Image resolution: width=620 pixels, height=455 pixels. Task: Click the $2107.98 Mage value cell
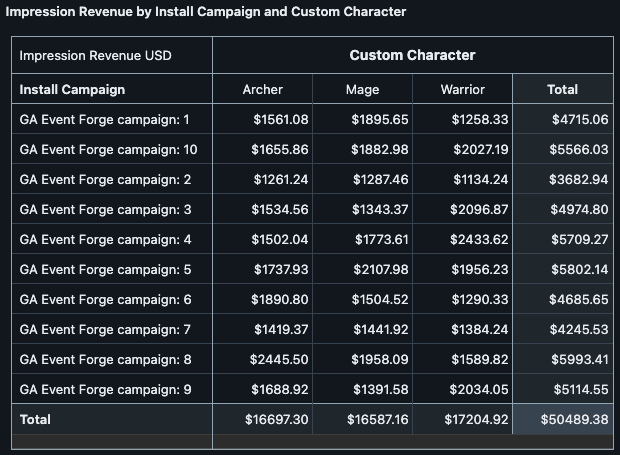coord(380,270)
